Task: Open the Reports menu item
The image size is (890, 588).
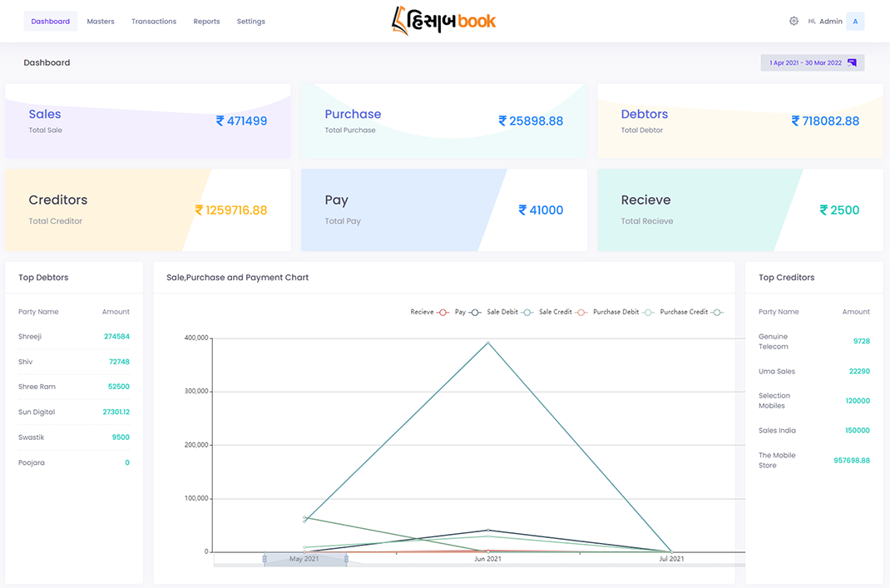Action: click(206, 22)
